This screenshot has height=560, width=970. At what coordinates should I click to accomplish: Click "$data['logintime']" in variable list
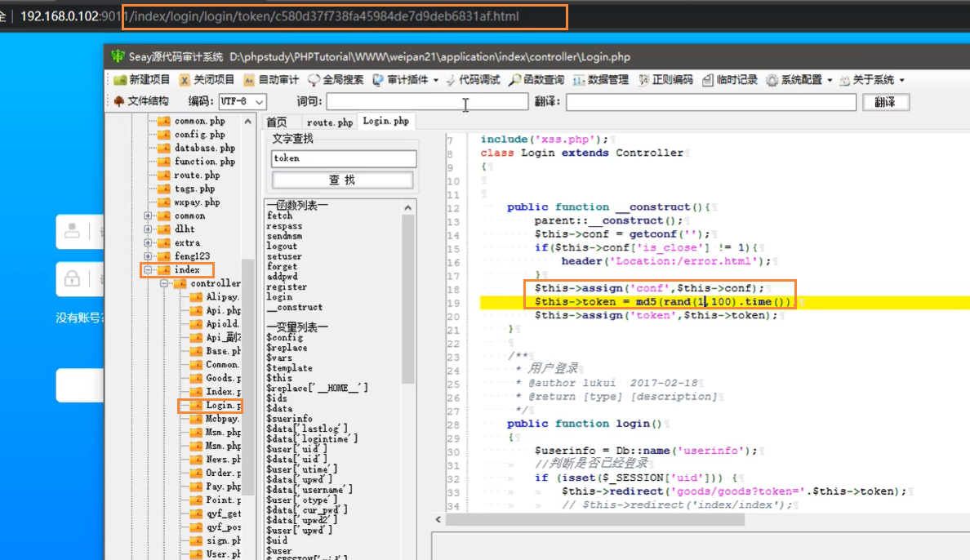coord(312,438)
